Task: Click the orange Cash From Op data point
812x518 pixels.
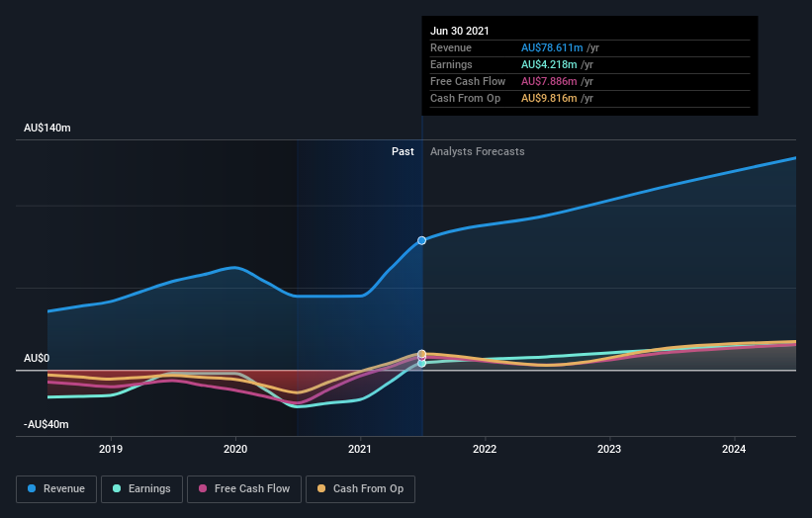Action: 422,354
